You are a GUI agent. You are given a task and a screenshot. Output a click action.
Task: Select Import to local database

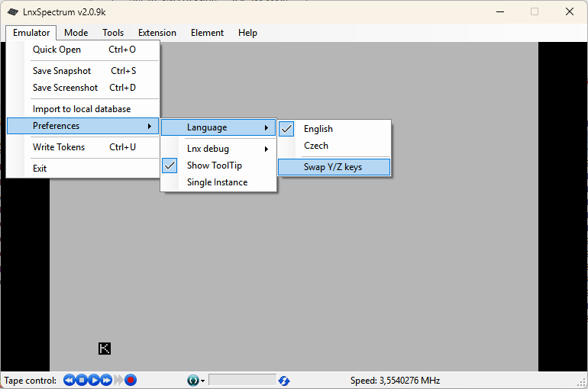click(83, 109)
